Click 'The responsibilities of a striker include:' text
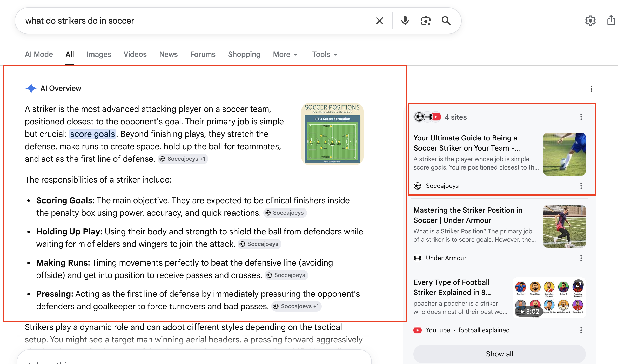The width and height of the screenshot is (618, 364). 98,180
